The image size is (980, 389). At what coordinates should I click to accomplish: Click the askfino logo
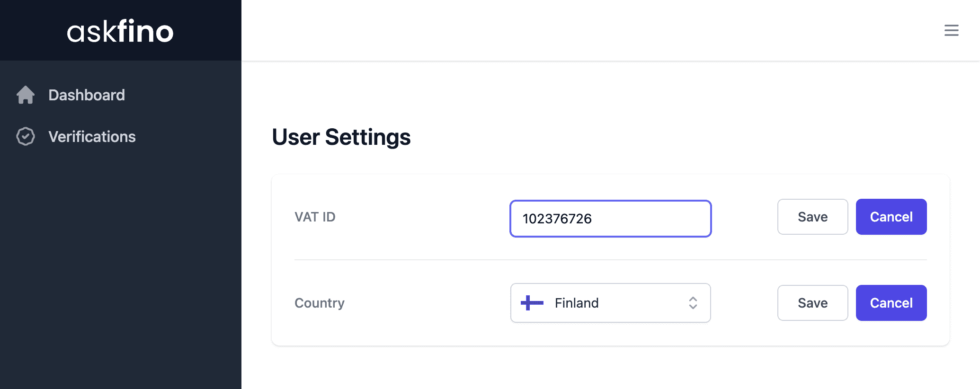click(x=120, y=31)
